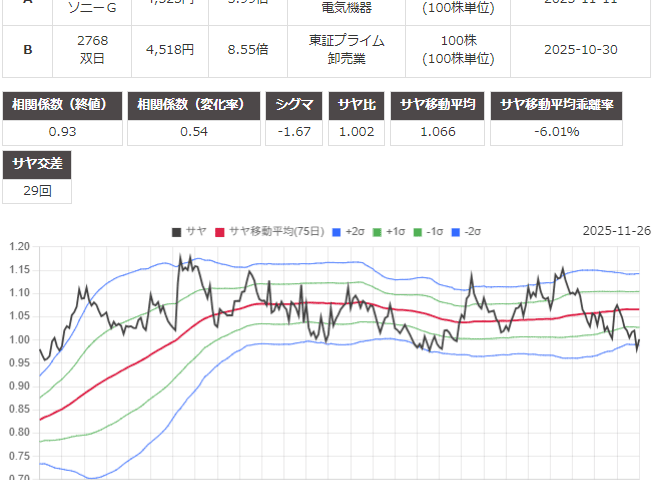This screenshot has height=480, width=655.
Task: Click the 2025-11-26 date above the chart
Action: coord(616,231)
